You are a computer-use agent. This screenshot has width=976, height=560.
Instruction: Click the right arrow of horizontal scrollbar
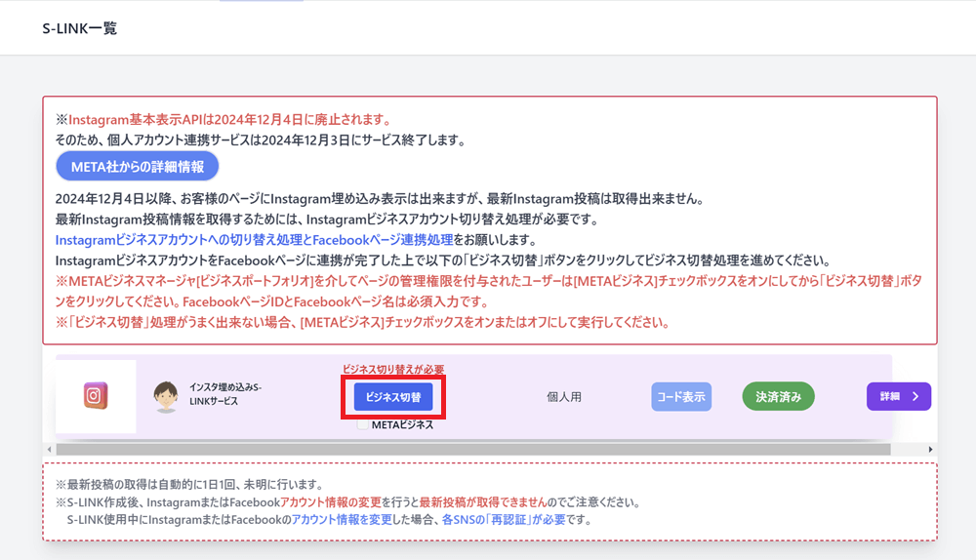(930, 449)
